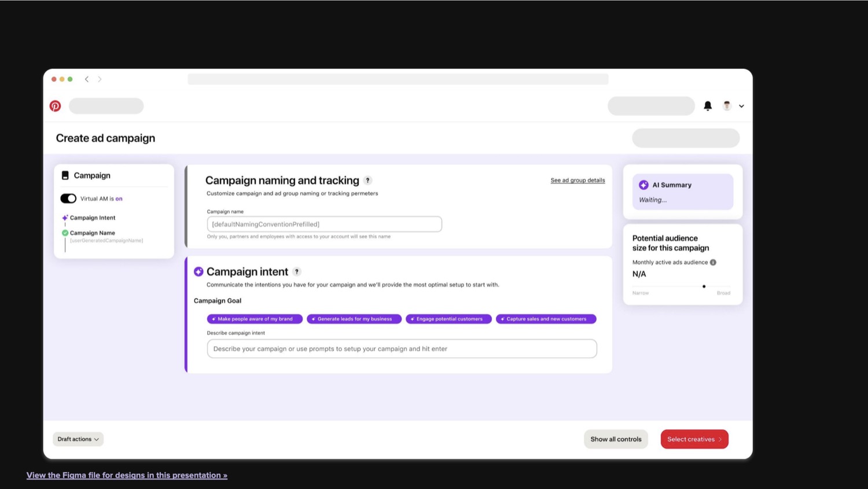
Task: Open notifications bell icon
Action: [708, 106]
